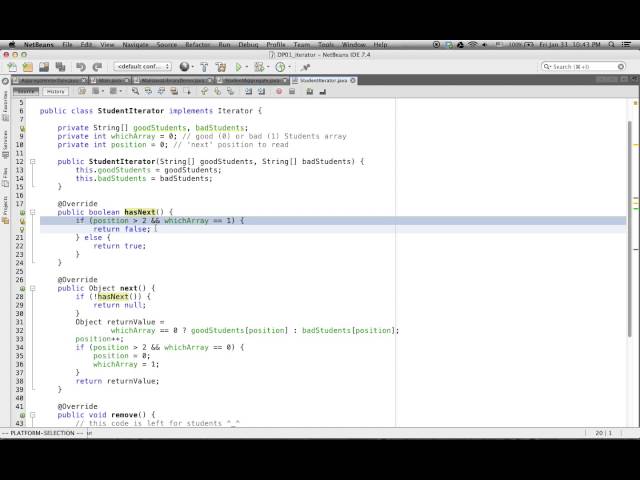Screen dimensions: 640x480
Task: Click the Go Forward navigation icon
Action: click(113, 91)
